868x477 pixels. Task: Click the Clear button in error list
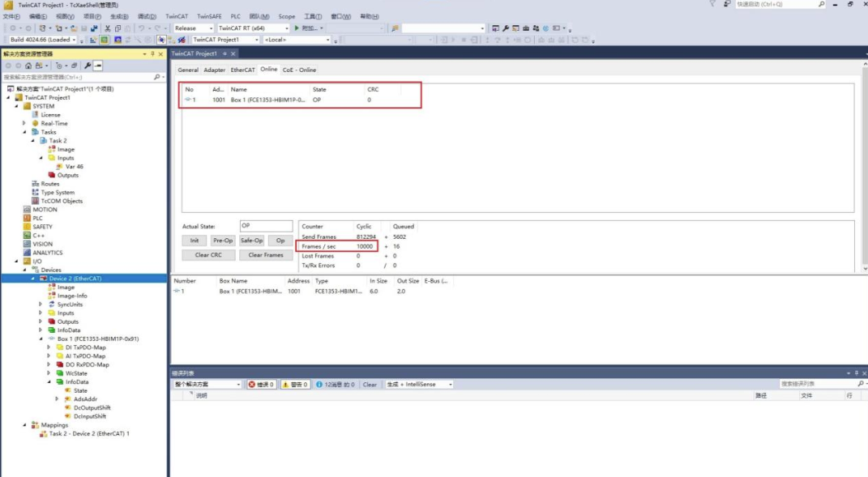pos(370,384)
